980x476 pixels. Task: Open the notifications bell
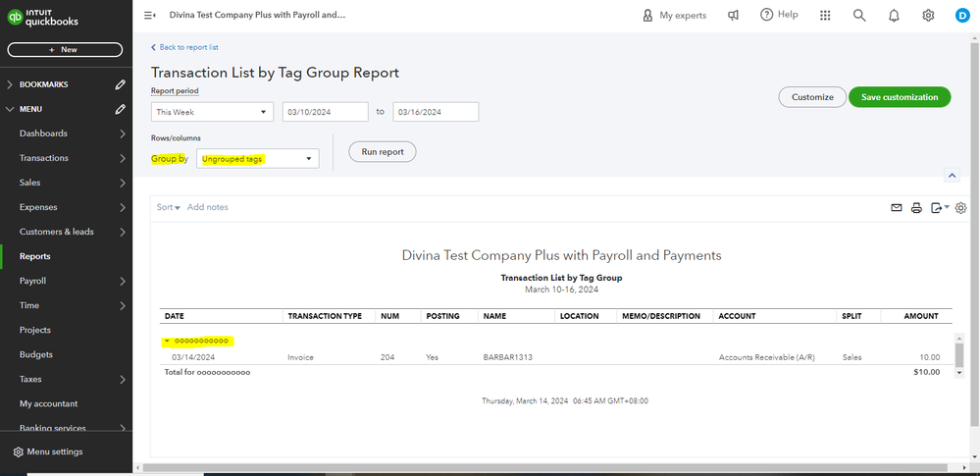pos(894,16)
